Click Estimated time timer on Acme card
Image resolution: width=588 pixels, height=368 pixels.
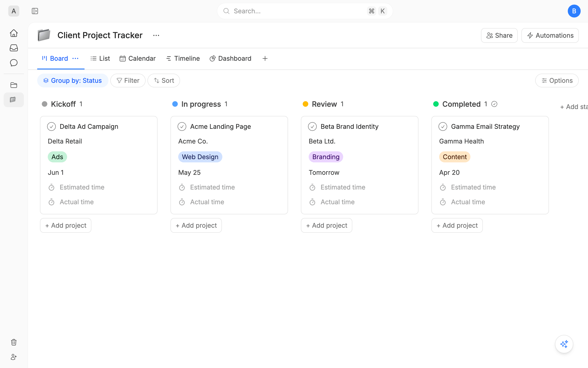[182, 187]
